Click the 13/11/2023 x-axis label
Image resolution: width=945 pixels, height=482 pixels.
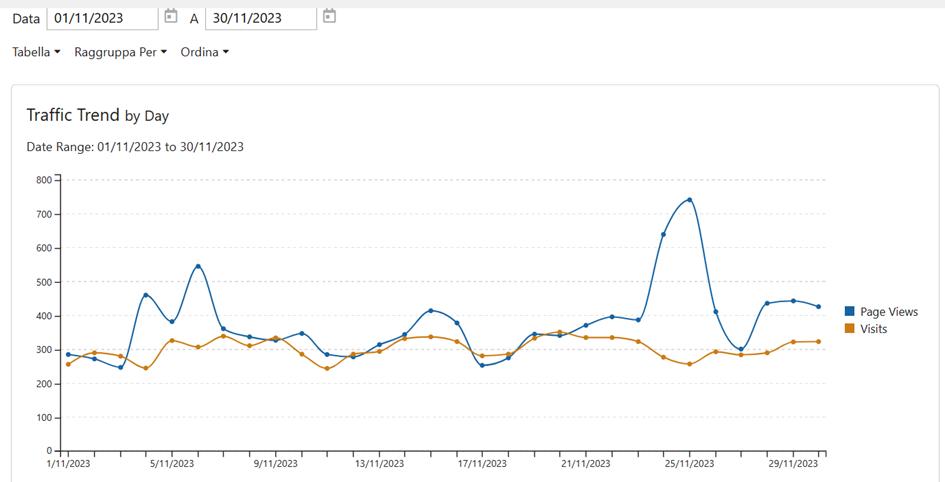379,464
